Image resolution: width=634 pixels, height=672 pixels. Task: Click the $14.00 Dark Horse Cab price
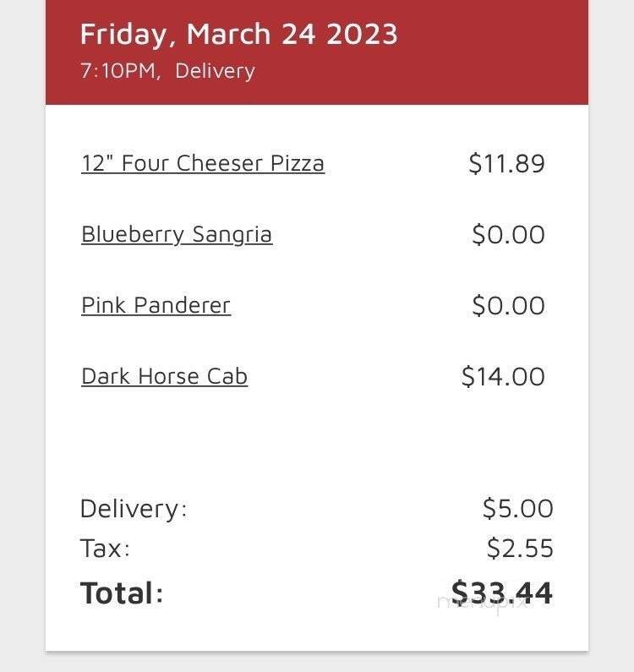[503, 376]
